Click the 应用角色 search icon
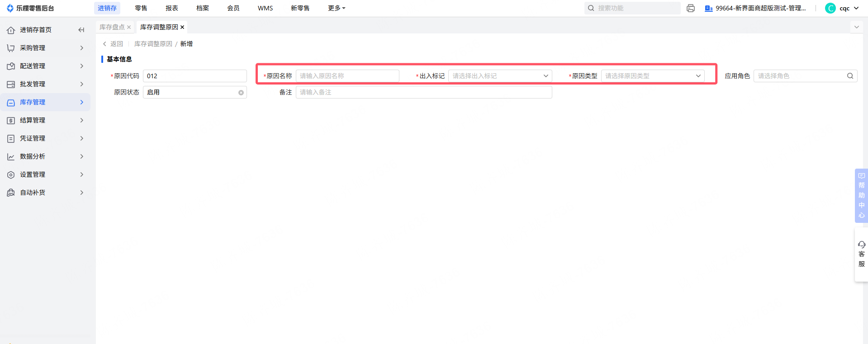Viewport: 868px width, 344px height. pos(850,76)
